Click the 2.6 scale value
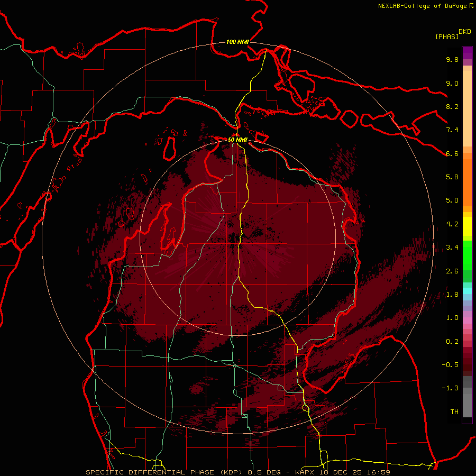The height and width of the screenshot is (476, 476). coord(452,271)
